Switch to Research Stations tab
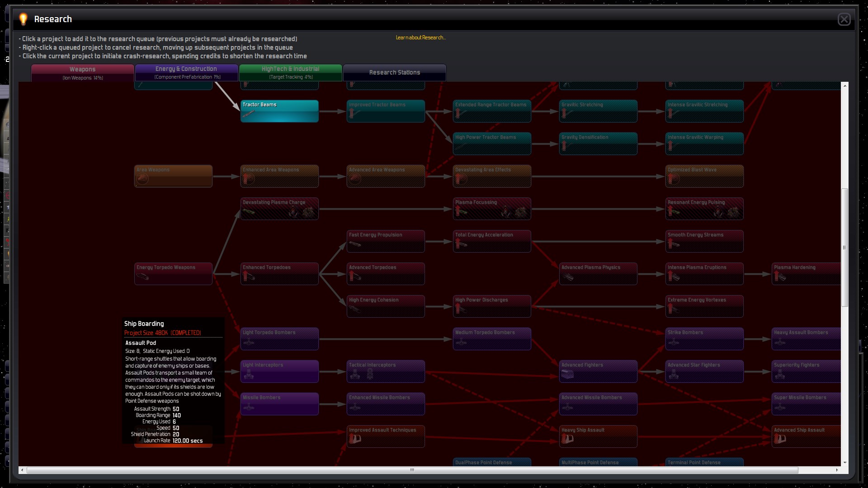868x488 pixels. pos(394,72)
